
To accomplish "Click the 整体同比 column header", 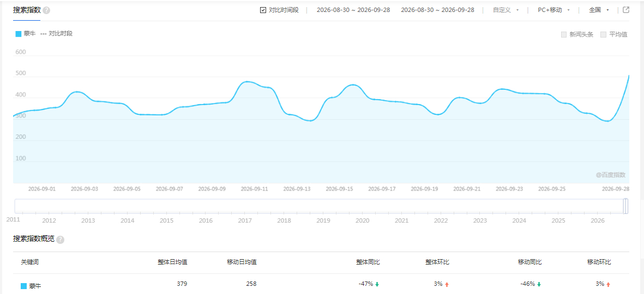I will click(368, 262).
